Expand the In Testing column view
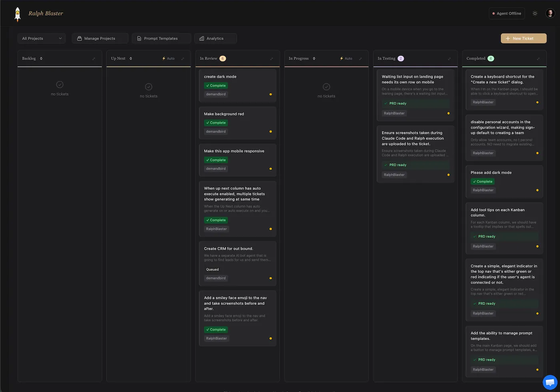This screenshot has height=392, width=560. point(449,58)
